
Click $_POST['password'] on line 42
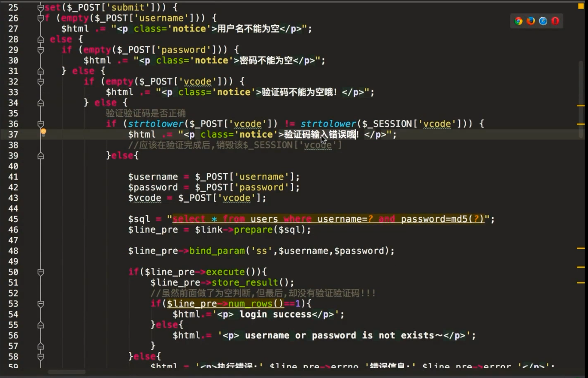coord(245,187)
